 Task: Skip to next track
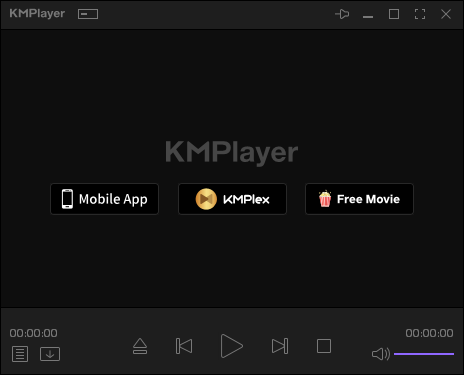(280, 346)
